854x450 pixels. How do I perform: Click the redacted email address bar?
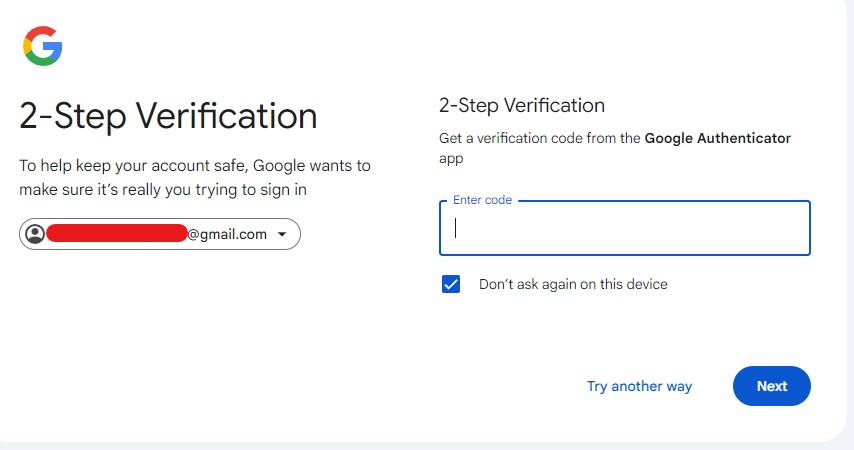[116, 234]
